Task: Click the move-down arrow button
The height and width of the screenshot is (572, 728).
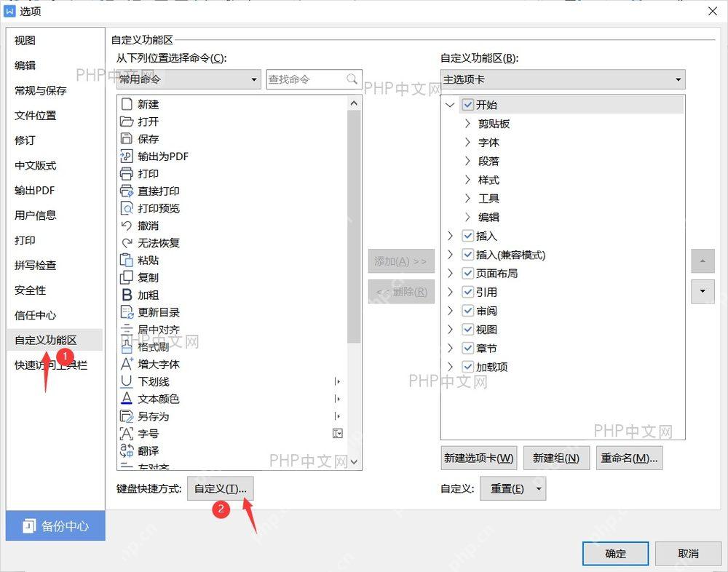Action: pos(703,291)
